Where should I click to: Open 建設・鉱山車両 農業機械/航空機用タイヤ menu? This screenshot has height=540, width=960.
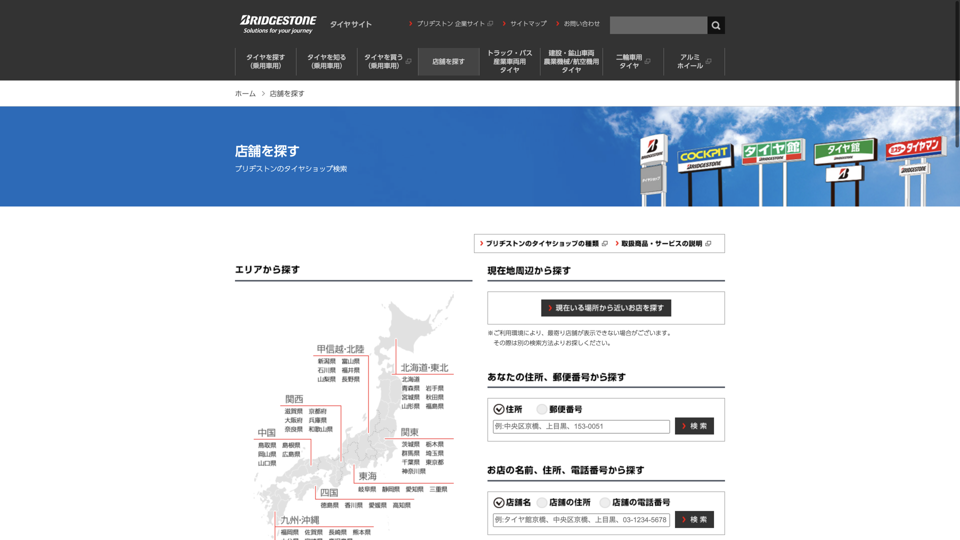pos(571,61)
